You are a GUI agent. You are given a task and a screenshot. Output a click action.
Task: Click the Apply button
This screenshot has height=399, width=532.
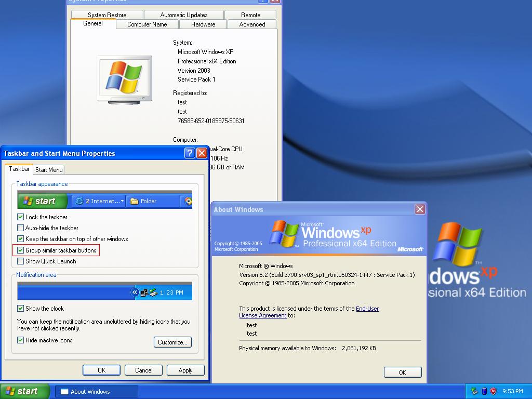(185, 370)
